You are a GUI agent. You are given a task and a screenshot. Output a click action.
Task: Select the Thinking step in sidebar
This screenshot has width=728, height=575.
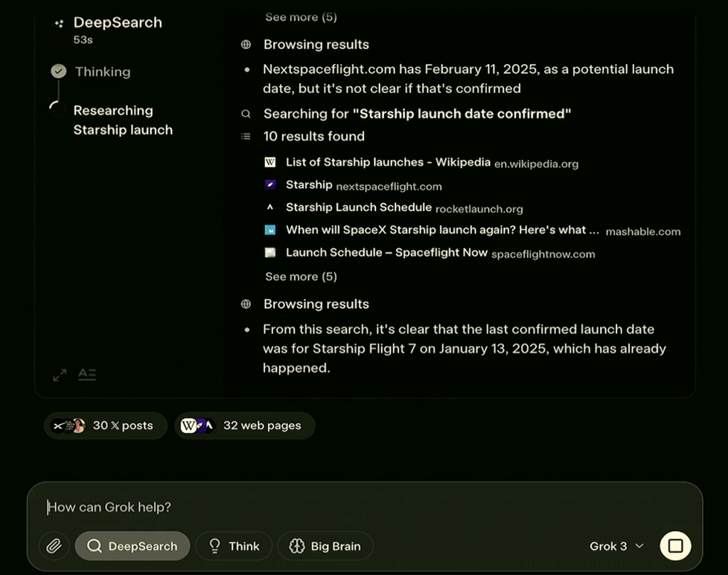[102, 72]
